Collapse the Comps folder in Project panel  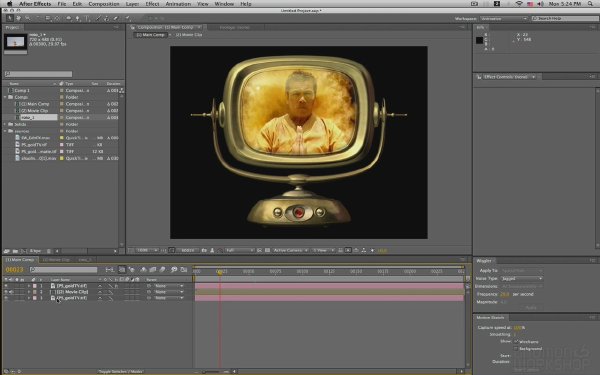[x=5, y=97]
